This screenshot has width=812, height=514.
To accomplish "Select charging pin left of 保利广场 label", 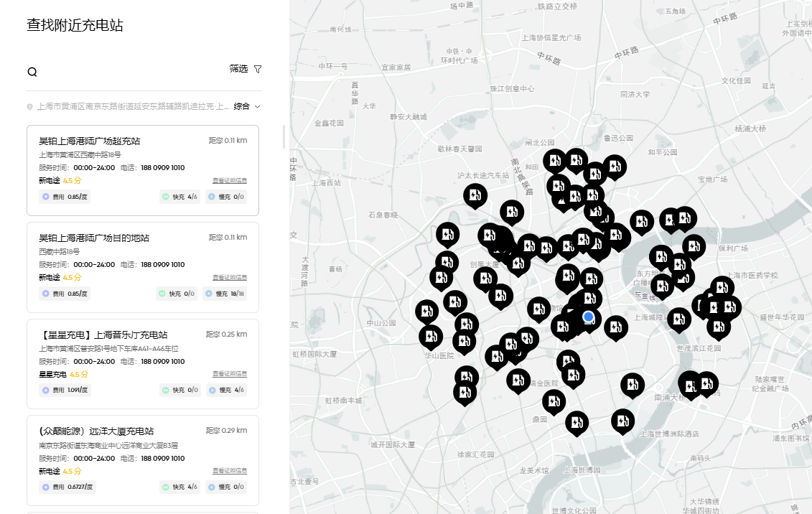I will click(694, 247).
